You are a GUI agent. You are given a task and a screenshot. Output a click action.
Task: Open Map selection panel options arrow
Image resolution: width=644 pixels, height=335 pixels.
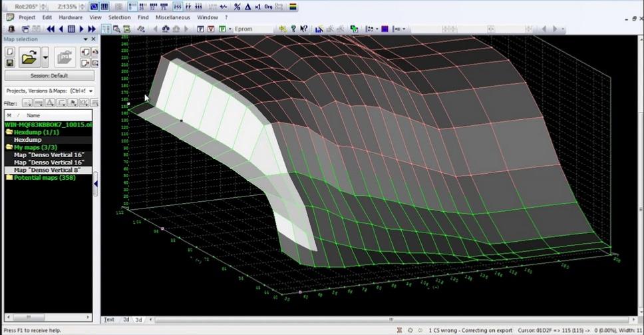pyautogui.click(x=85, y=39)
